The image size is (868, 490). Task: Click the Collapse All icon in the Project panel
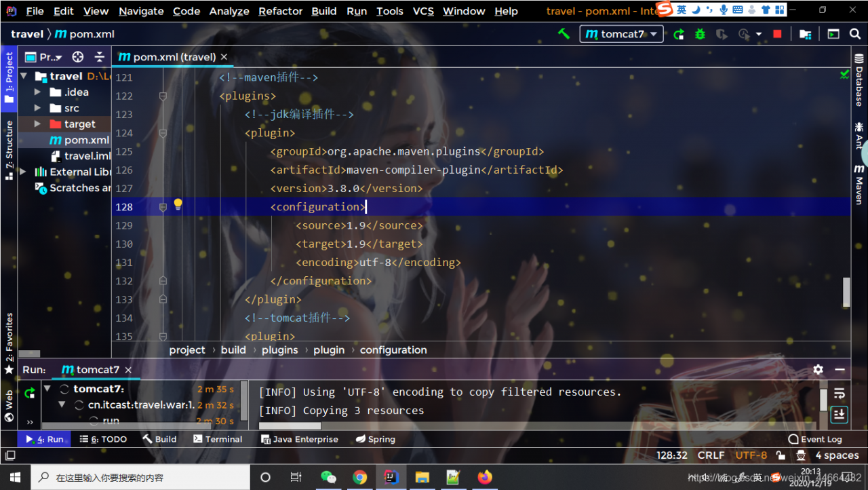tap(100, 57)
